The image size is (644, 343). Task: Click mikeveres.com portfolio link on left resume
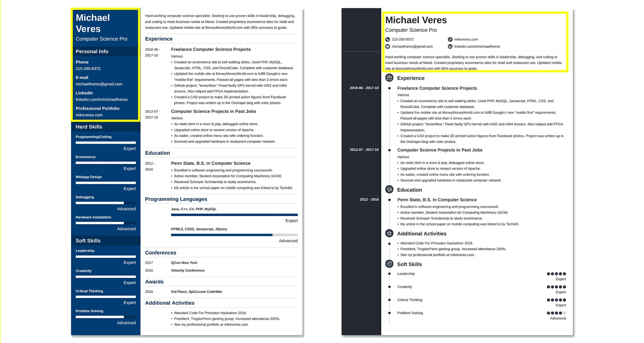pyautogui.click(x=88, y=115)
